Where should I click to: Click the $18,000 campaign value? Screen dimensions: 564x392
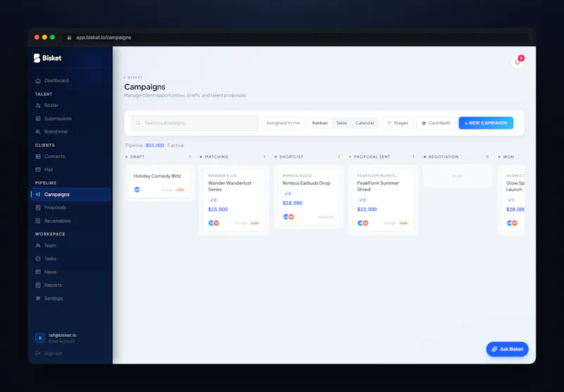pos(293,203)
